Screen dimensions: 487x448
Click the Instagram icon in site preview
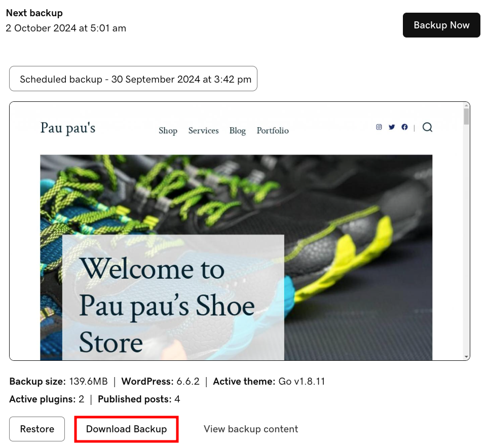click(x=379, y=127)
